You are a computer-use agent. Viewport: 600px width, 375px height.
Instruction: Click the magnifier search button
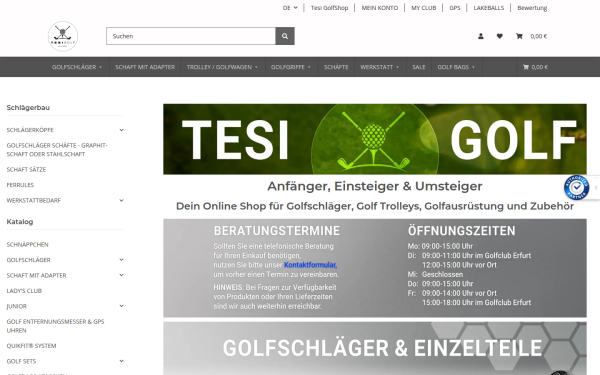click(x=285, y=36)
